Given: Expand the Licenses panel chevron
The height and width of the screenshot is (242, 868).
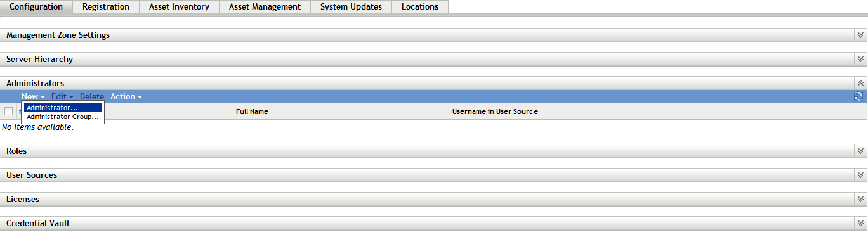Looking at the screenshot, I should tap(860, 199).
